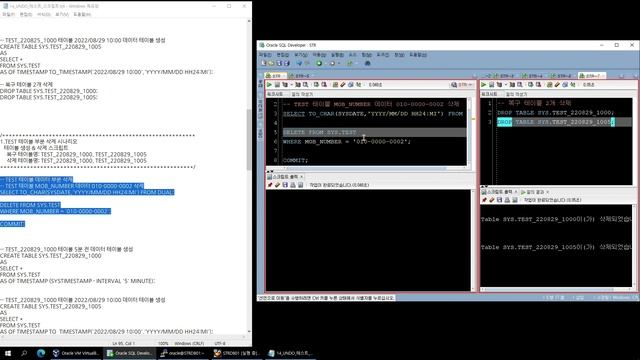Open 도움말 menu in SQL Developer

418,55
